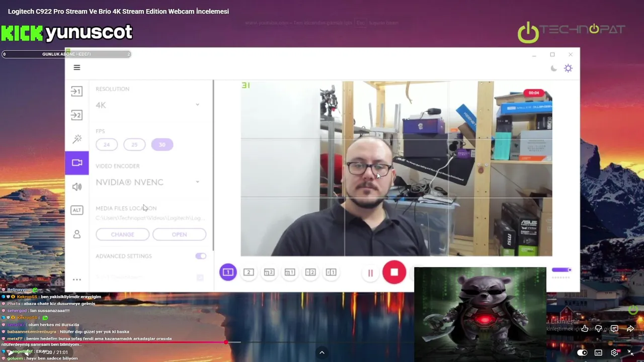This screenshot has height=362, width=644.
Task: Click the ADVANCED SETTINGS label
Action: tap(123, 256)
